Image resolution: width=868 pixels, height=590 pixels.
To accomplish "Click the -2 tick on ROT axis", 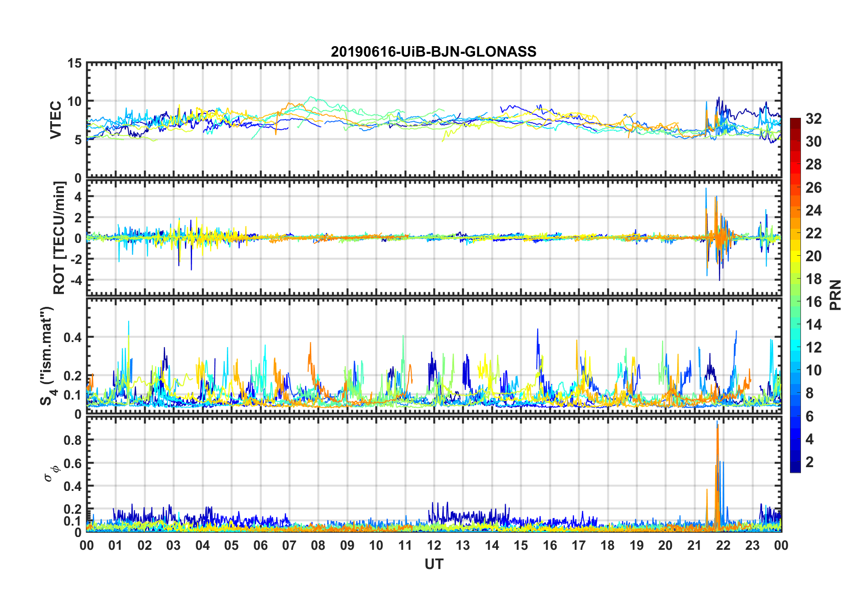I will click(75, 258).
